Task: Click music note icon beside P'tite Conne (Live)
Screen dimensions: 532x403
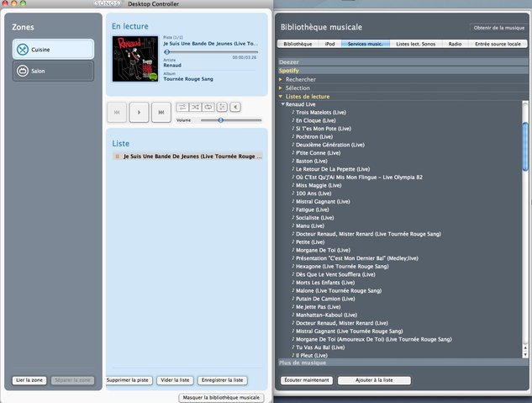Action: [293, 153]
